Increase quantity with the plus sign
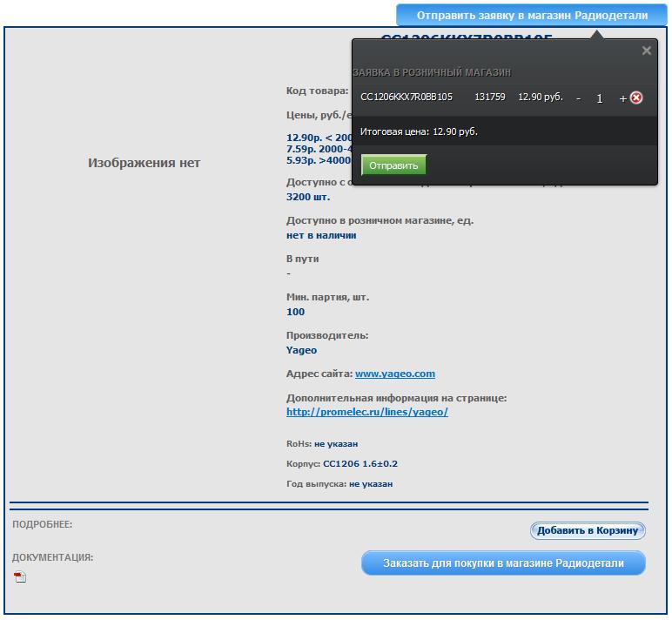The image size is (672, 620). (x=622, y=98)
